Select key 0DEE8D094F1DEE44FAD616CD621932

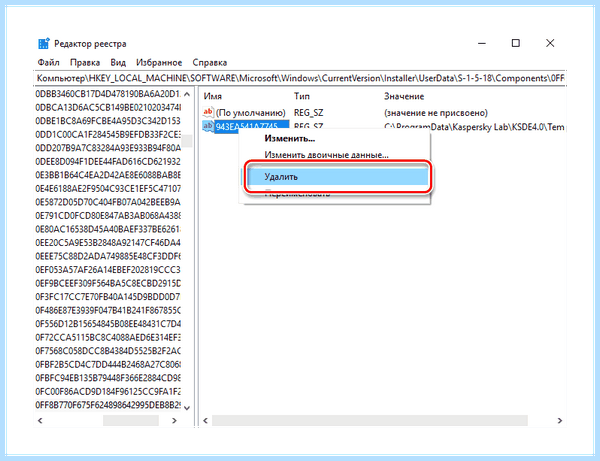(108, 161)
